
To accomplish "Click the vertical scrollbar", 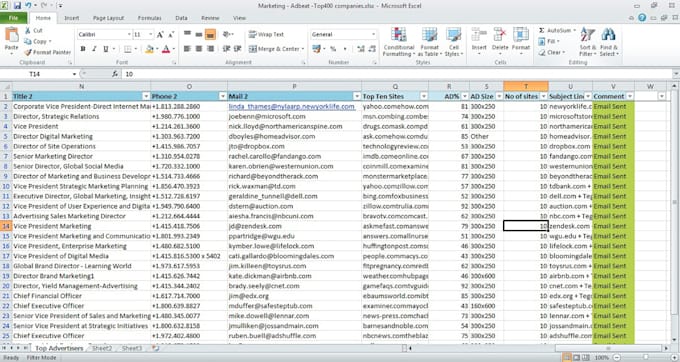I will coord(675,214).
